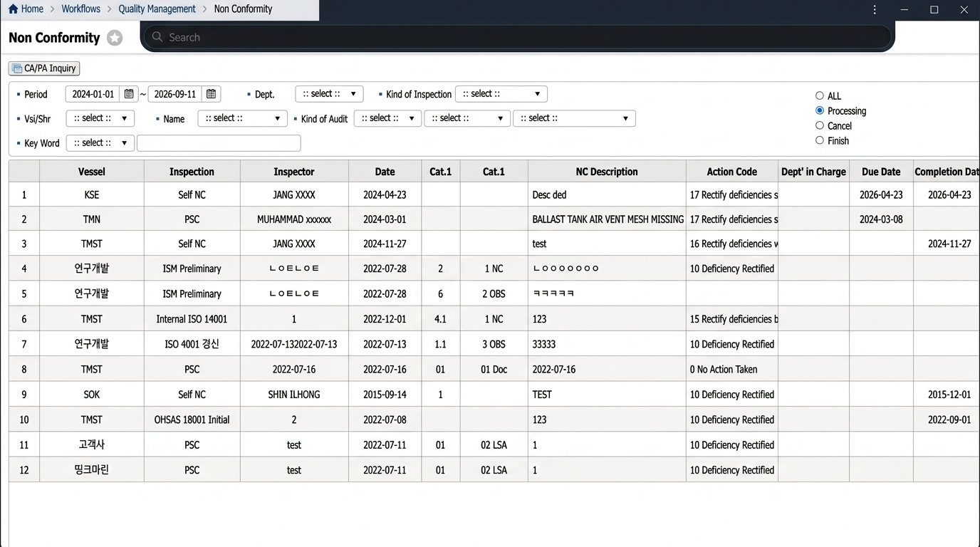This screenshot has height=547, width=980.
Task: Toggle the favorite star next to Non Conformity
Action: click(x=115, y=38)
